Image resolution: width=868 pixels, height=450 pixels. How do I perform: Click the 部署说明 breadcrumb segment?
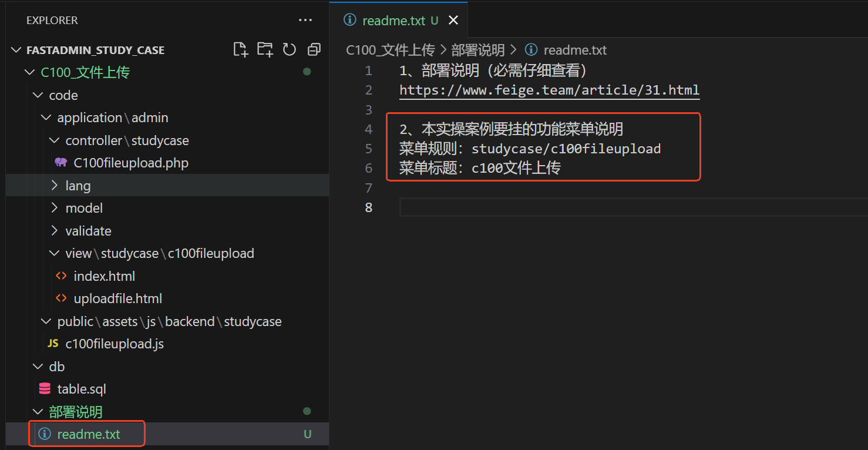(478, 50)
